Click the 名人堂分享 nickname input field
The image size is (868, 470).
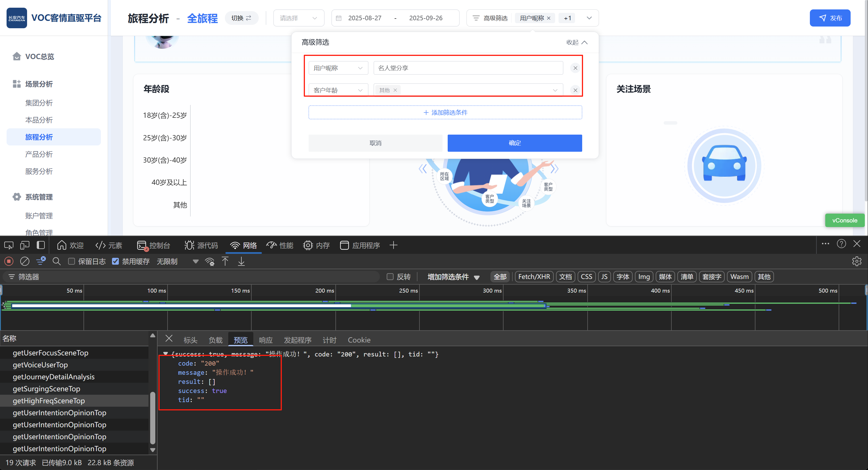point(468,68)
